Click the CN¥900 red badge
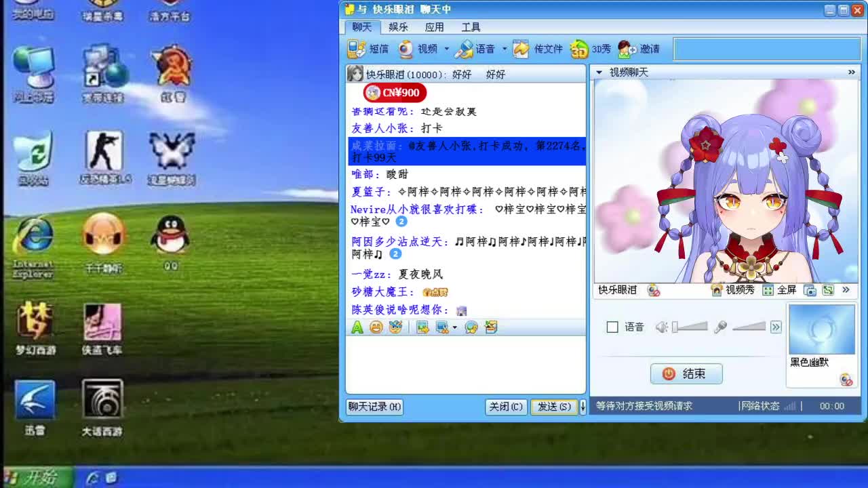This screenshot has height=488, width=868. [395, 93]
